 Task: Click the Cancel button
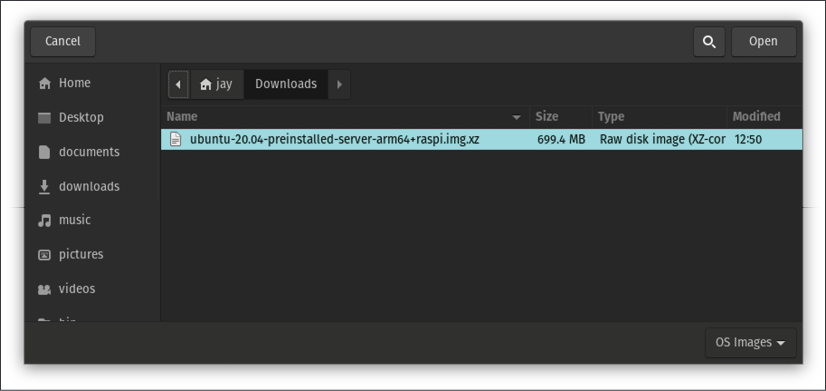(63, 42)
